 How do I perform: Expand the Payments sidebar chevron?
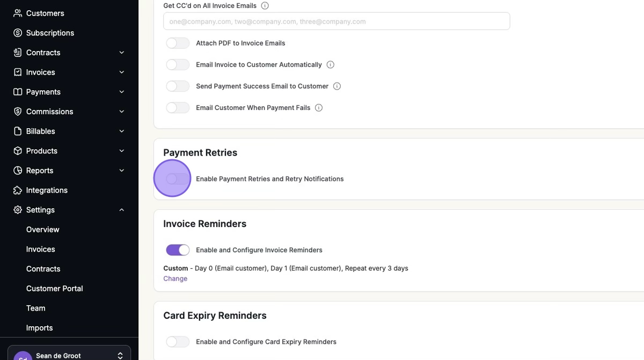pos(122,92)
